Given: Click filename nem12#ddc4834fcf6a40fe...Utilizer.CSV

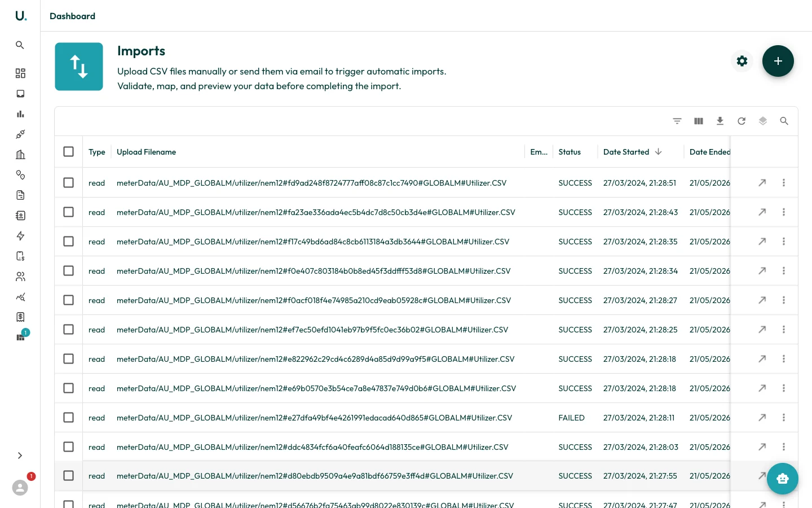Looking at the screenshot, I should point(312,447).
